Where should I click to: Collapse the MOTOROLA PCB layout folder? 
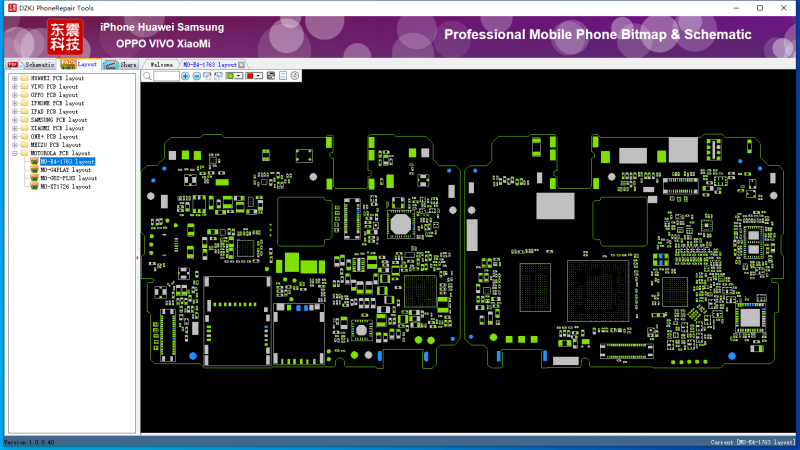point(14,153)
